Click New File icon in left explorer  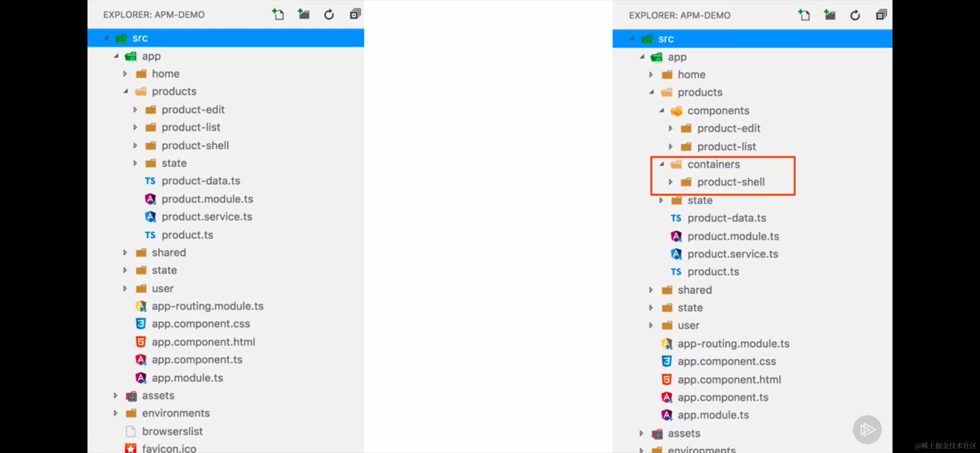click(x=278, y=15)
